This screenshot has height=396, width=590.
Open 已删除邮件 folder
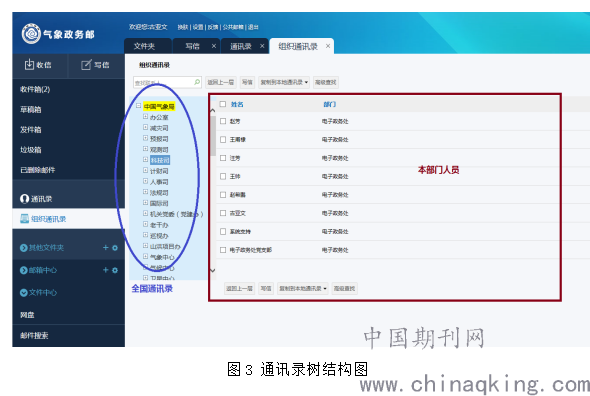pos(38,170)
